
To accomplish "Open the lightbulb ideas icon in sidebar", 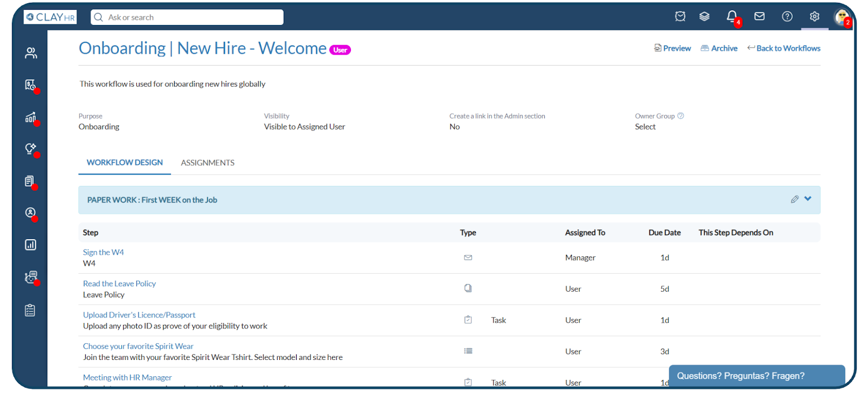I will tap(31, 149).
